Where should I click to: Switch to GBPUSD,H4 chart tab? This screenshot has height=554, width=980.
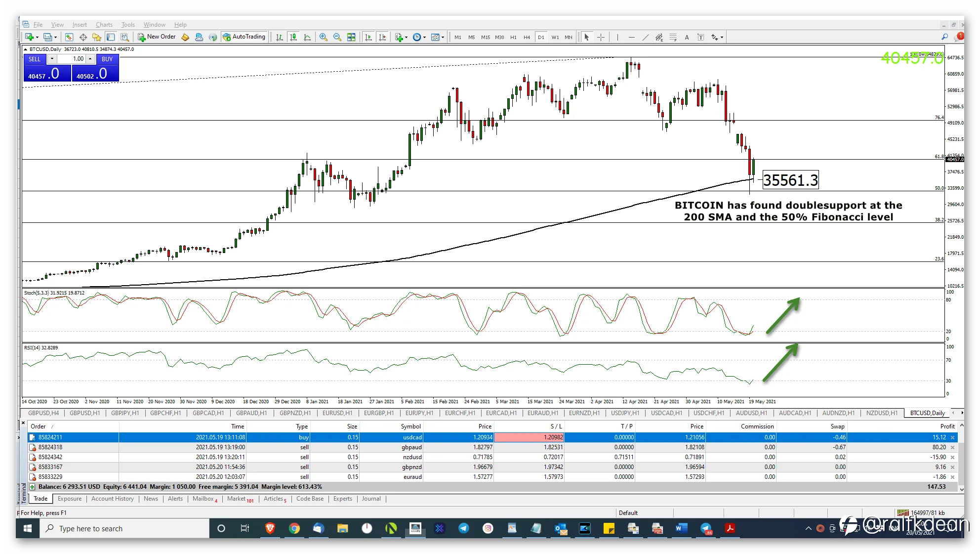[43, 413]
